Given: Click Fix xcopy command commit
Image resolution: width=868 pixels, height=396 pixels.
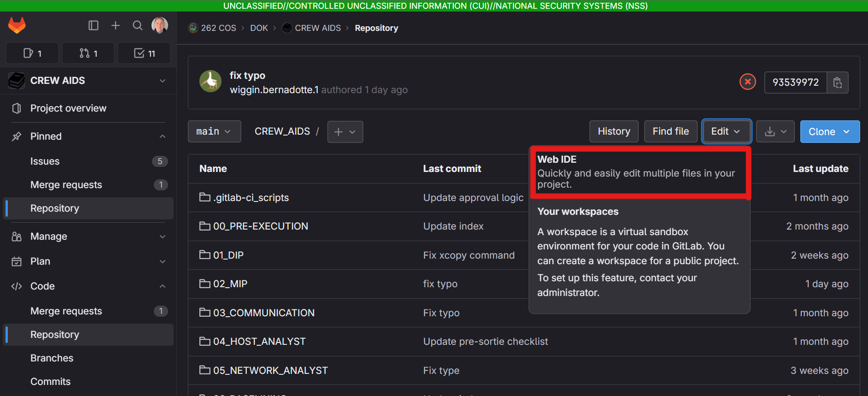Looking at the screenshot, I should tap(469, 255).
